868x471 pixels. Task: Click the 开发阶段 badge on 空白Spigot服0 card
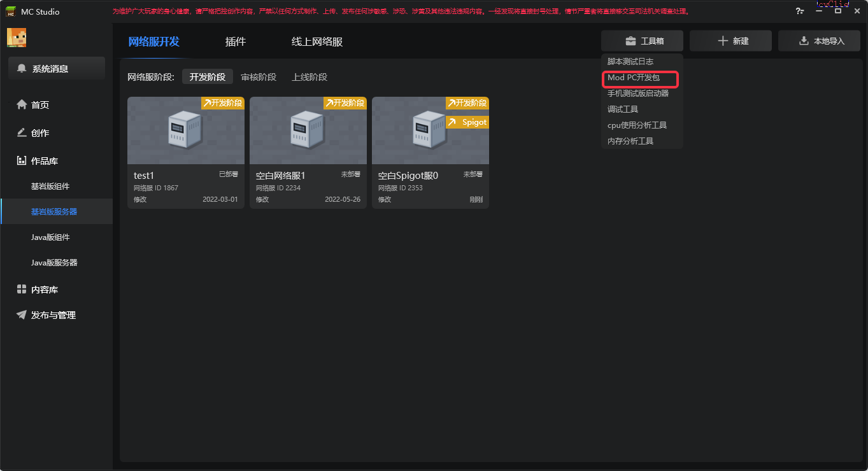[x=467, y=103]
